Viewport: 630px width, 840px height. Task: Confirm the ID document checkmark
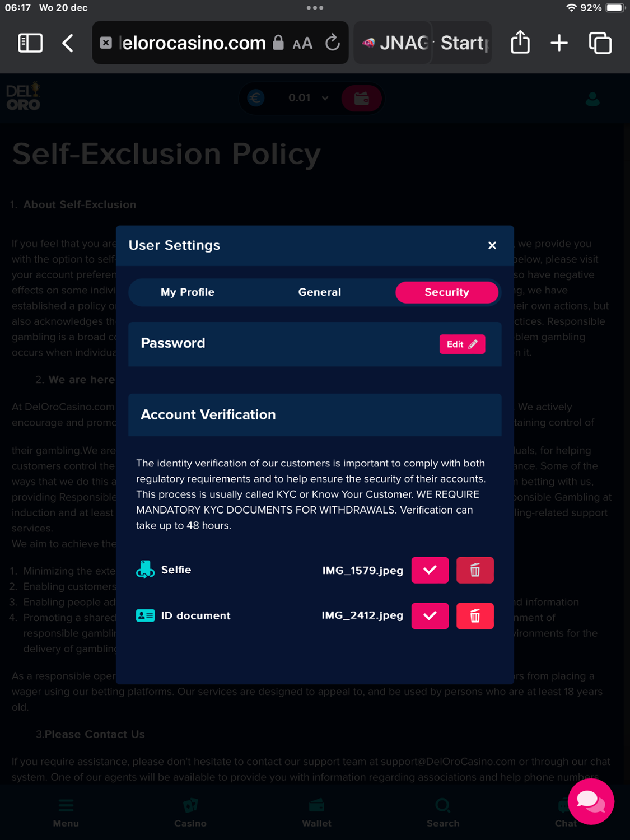[x=430, y=616]
